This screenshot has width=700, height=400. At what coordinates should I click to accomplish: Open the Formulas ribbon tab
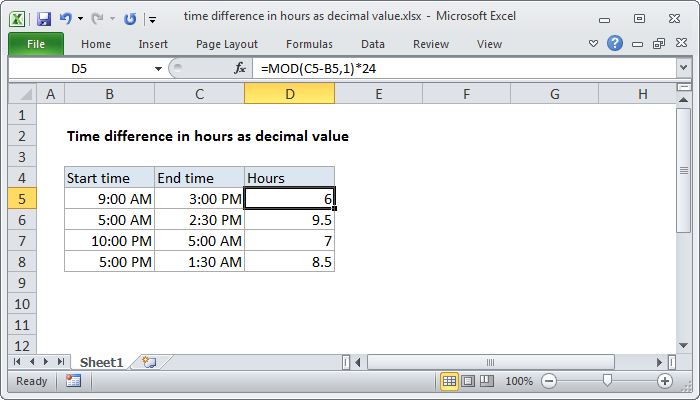pyautogui.click(x=309, y=44)
